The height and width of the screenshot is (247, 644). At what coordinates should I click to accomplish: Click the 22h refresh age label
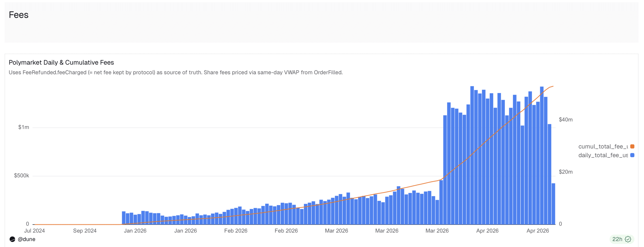pos(617,239)
